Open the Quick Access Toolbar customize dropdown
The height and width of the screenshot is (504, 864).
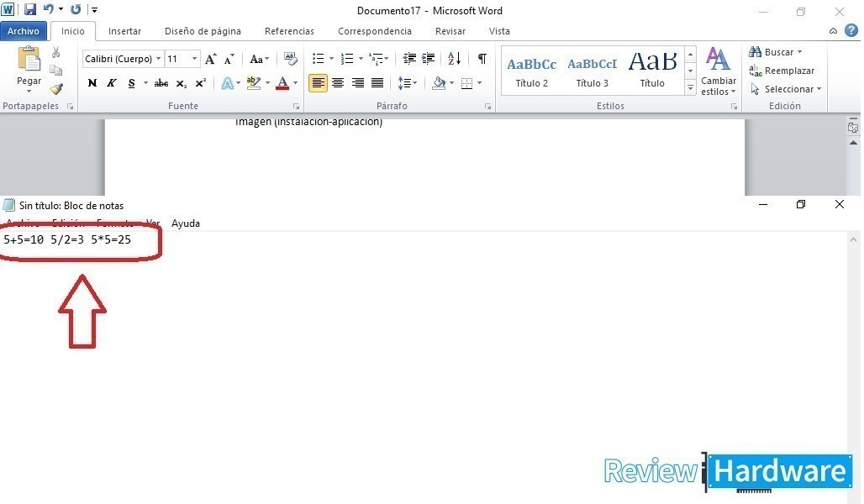click(x=94, y=10)
